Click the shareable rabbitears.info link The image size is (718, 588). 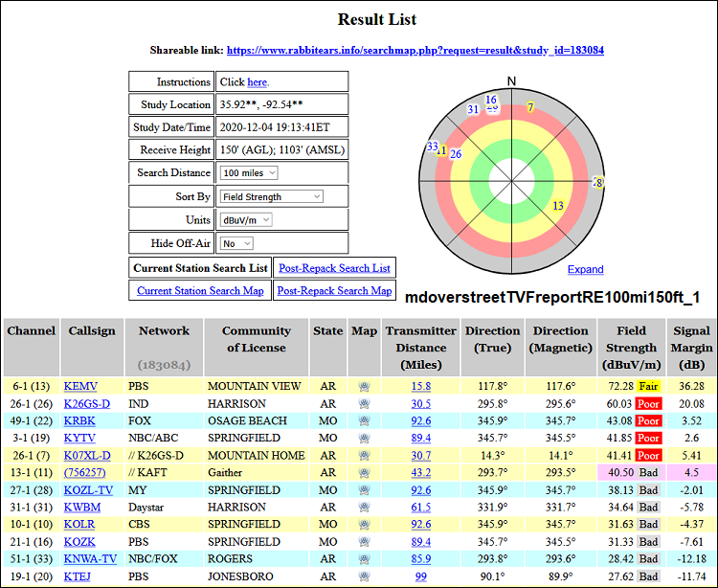click(x=415, y=50)
